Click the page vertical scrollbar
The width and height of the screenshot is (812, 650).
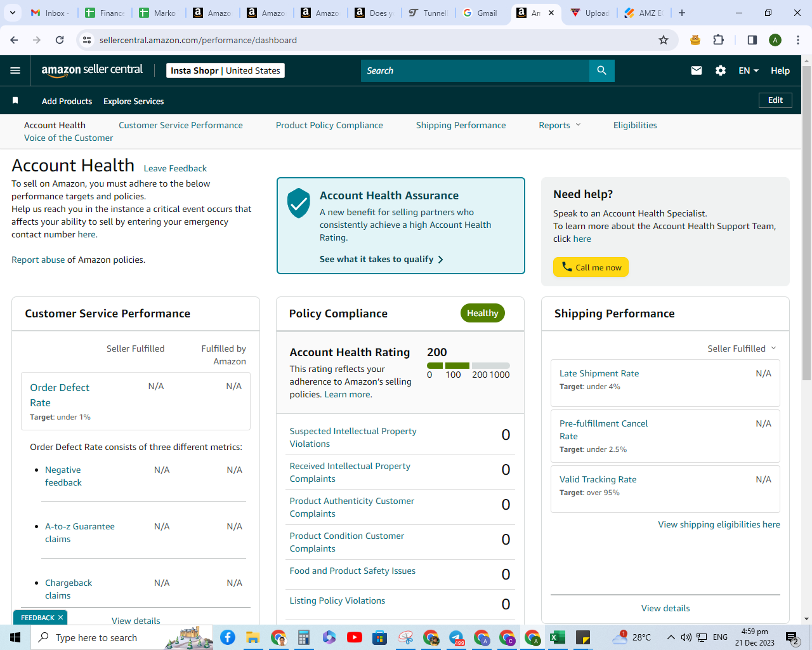point(807,222)
